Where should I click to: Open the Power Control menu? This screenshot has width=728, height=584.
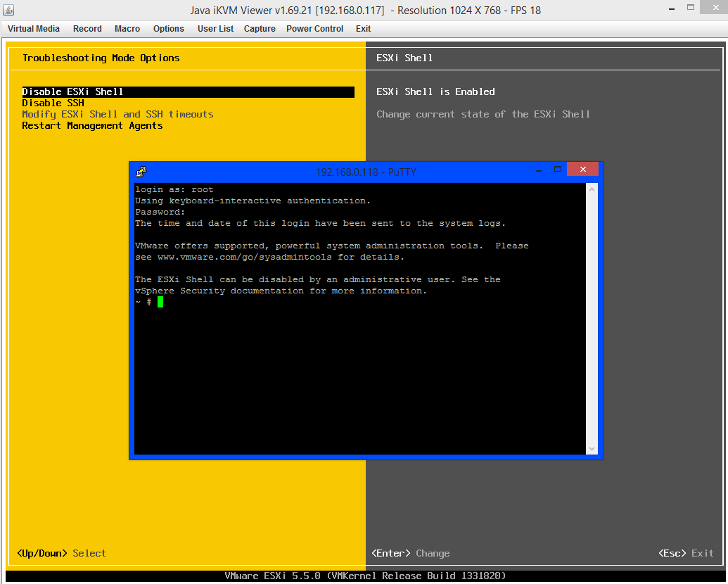pyautogui.click(x=315, y=29)
